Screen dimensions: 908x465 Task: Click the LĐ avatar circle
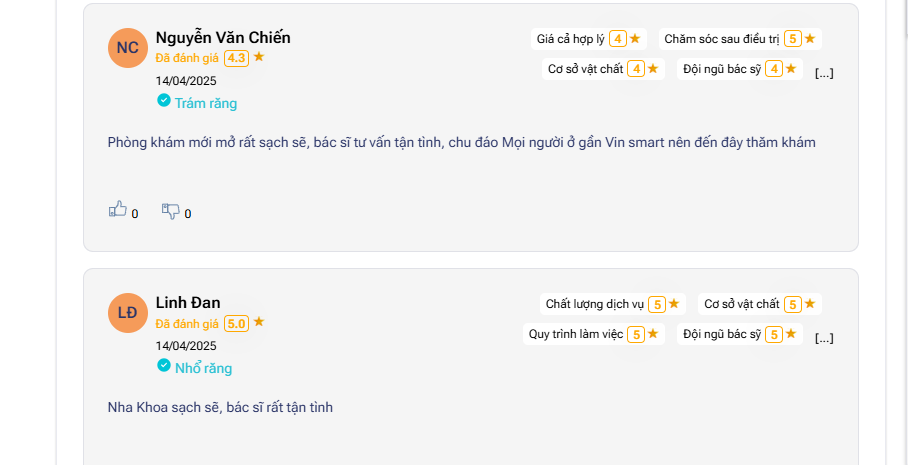point(127,313)
